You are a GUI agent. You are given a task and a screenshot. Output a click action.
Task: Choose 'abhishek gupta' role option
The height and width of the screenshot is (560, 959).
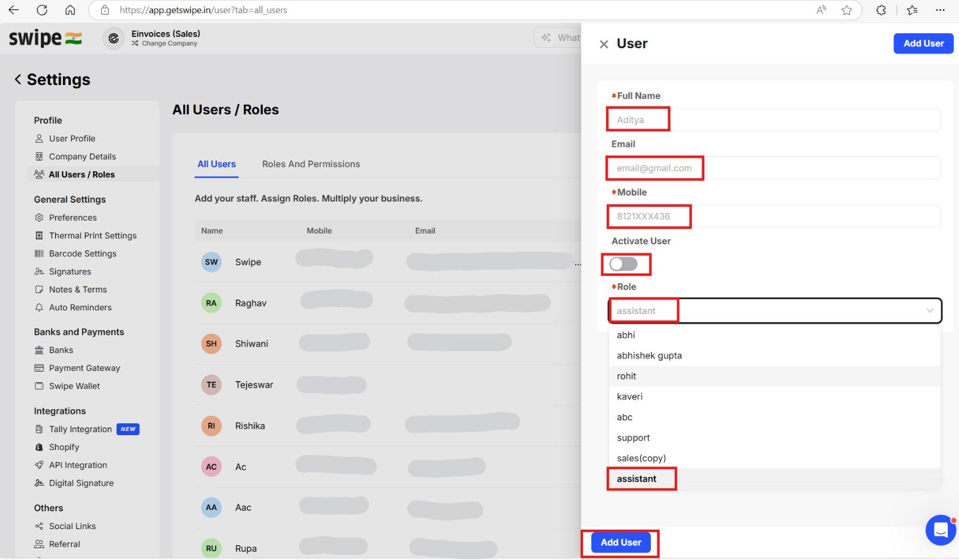[x=649, y=355]
